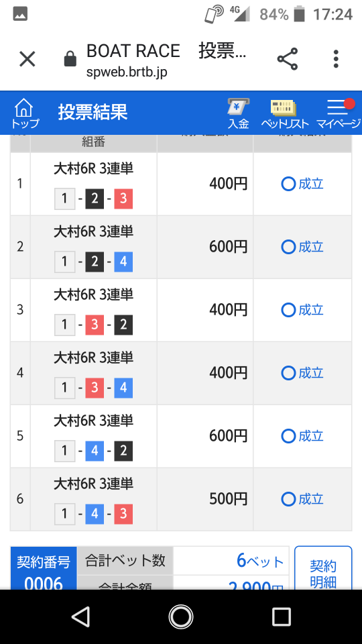Tap the 成立 status in row 1

302,184
